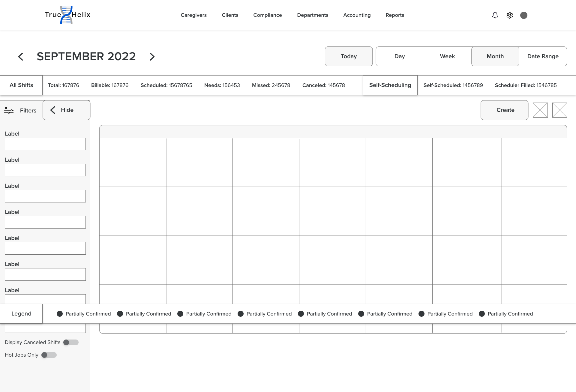Screen dimensions: 576x392
Task: Click the SEPTEMBER 2022 heading
Action: (x=86, y=56)
